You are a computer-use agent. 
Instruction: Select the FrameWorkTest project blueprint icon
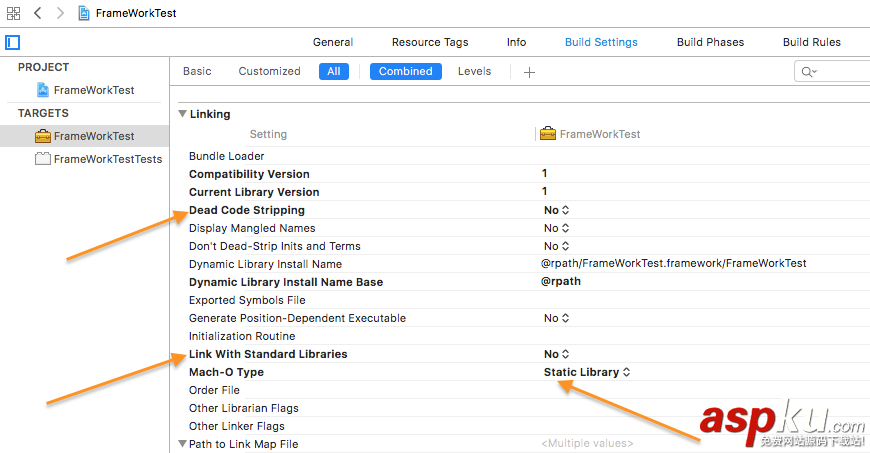click(43, 90)
